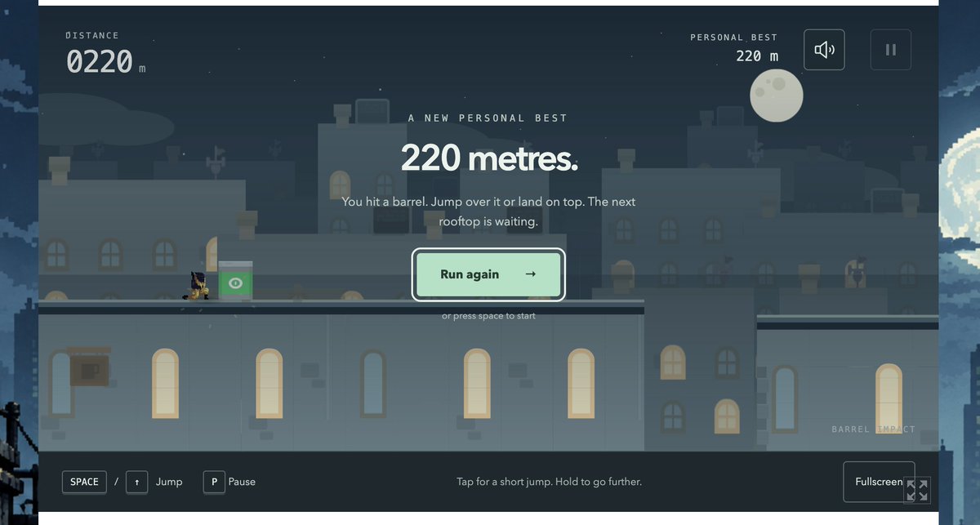
Task: Click 'A NEW PERSONAL BEST' label
Action: tap(488, 118)
